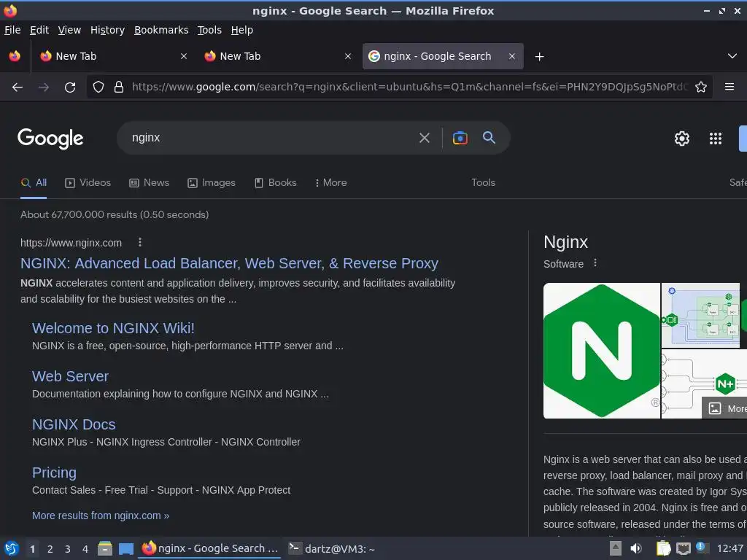Close the second New Tab
Viewport: 747px width, 560px height.
[x=348, y=56]
